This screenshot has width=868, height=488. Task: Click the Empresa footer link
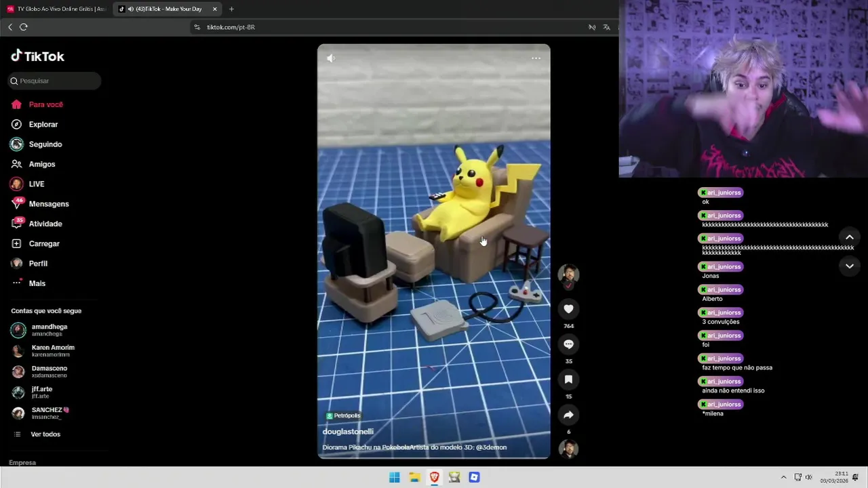(x=22, y=463)
